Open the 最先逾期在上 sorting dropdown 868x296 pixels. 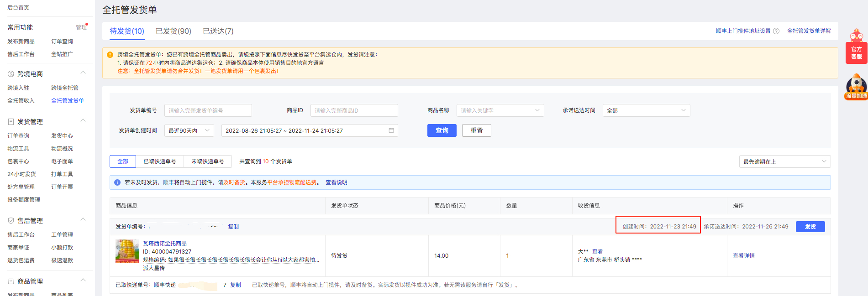pyautogui.click(x=784, y=161)
